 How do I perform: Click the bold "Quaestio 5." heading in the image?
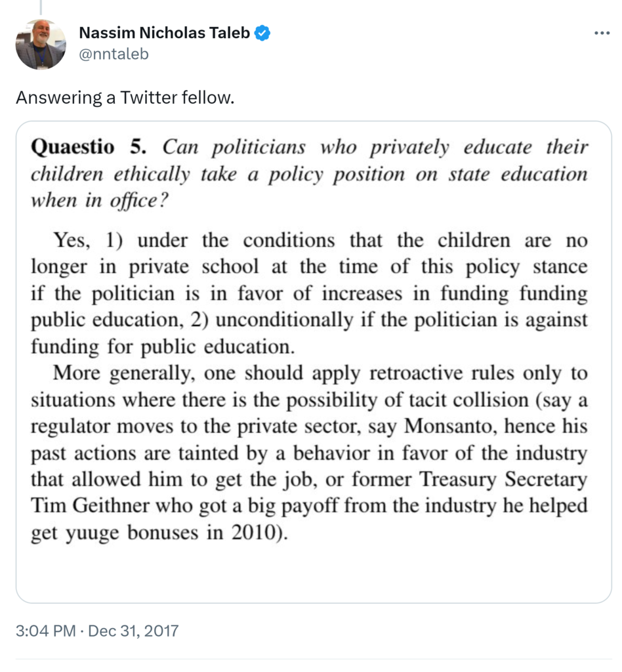click(x=92, y=147)
